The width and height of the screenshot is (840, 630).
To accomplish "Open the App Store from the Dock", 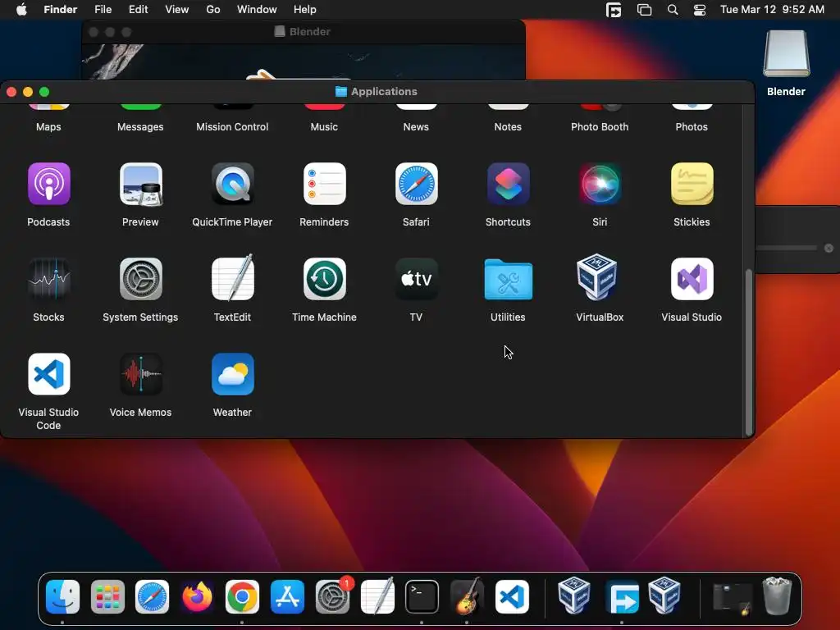I will coord(287,597).
